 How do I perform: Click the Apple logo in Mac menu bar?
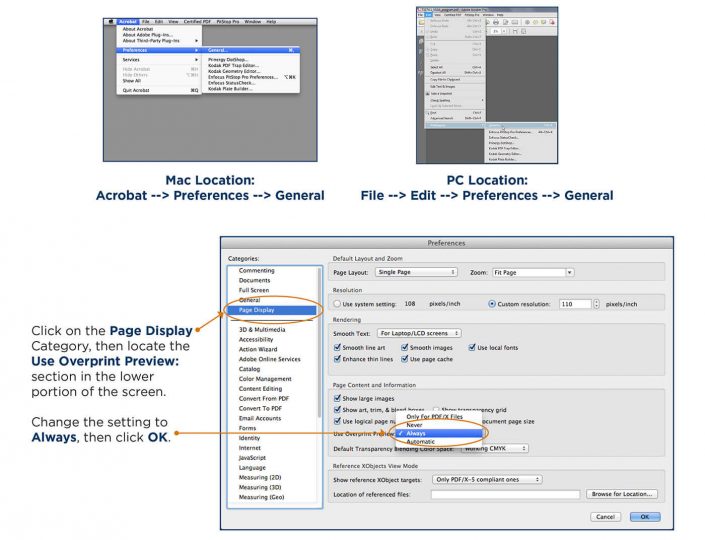point(111,22)
